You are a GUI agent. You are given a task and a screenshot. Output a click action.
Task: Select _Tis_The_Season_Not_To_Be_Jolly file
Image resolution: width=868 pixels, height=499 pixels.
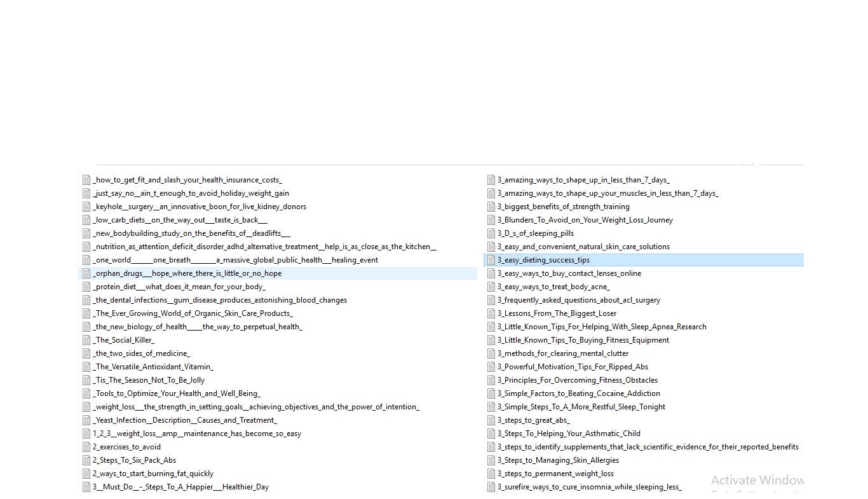149,380
